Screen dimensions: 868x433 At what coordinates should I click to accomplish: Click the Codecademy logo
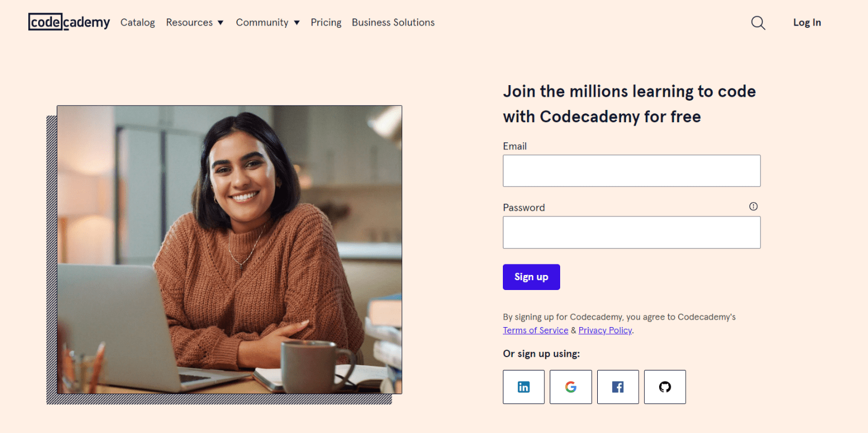pyautogui.click(x=69, y=22)
